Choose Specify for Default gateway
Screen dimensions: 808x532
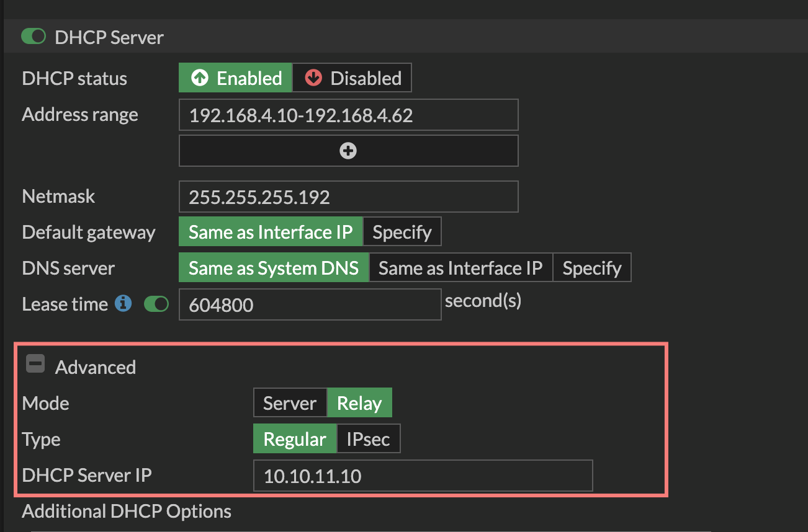pyautogui.click(x=402, y=231)
